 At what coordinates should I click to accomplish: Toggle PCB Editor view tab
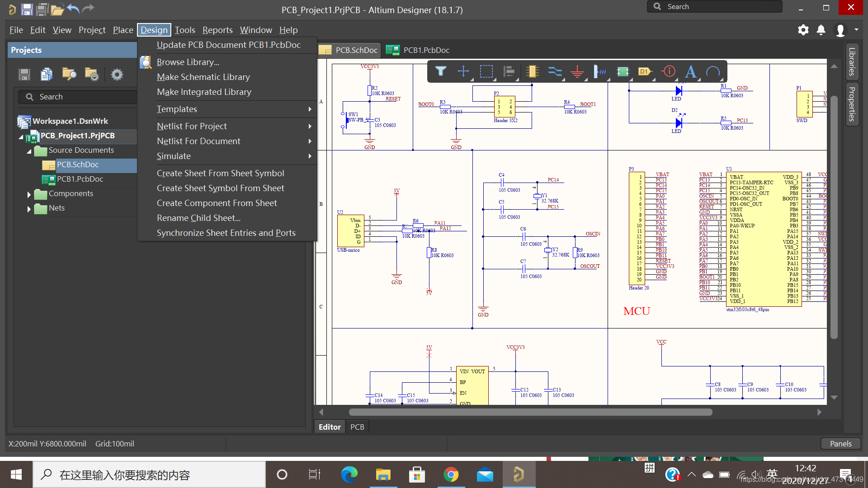[x=358, y=426]
